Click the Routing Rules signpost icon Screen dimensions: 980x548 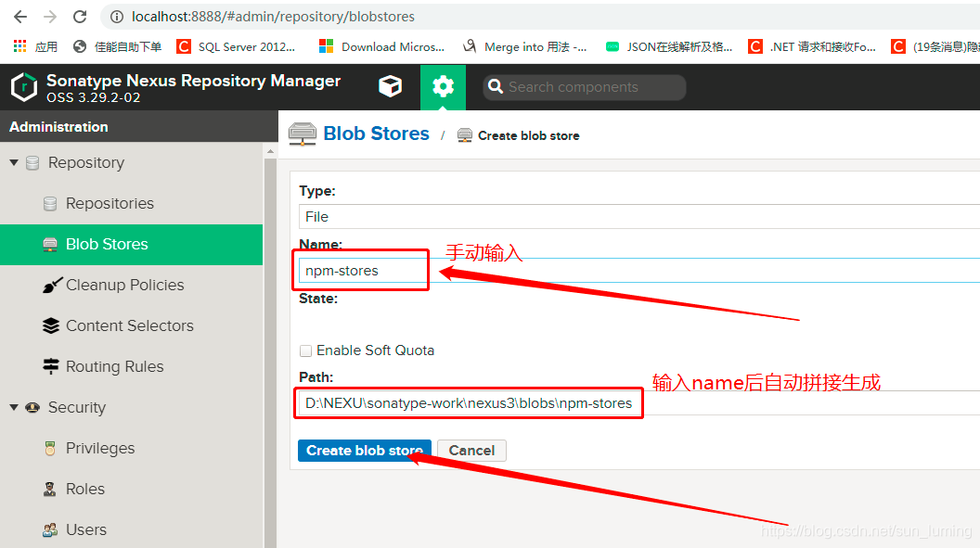tap(51, 366)
